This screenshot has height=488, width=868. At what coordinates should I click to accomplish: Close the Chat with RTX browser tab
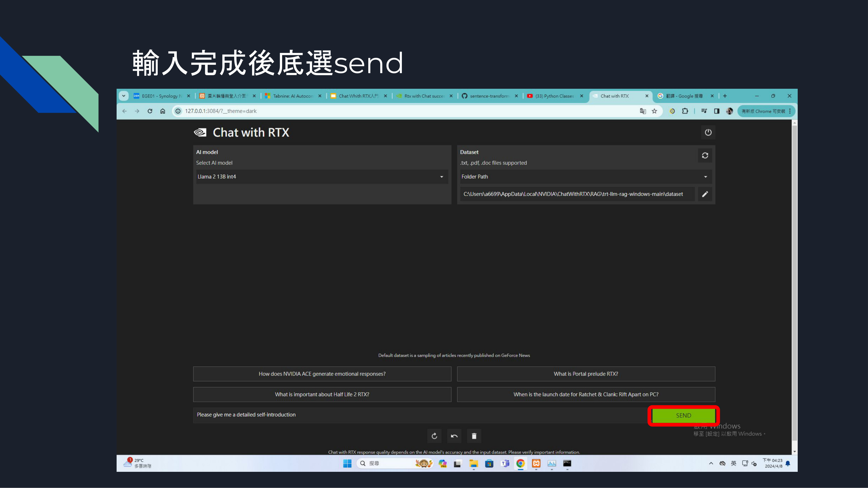[647, 96]
